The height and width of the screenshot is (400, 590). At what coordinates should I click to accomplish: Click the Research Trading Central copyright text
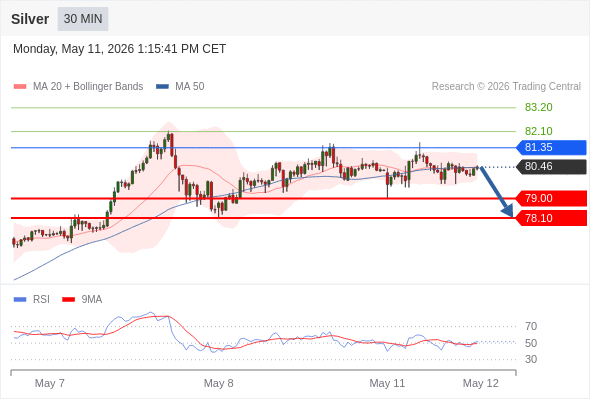(x=506, y=87)
